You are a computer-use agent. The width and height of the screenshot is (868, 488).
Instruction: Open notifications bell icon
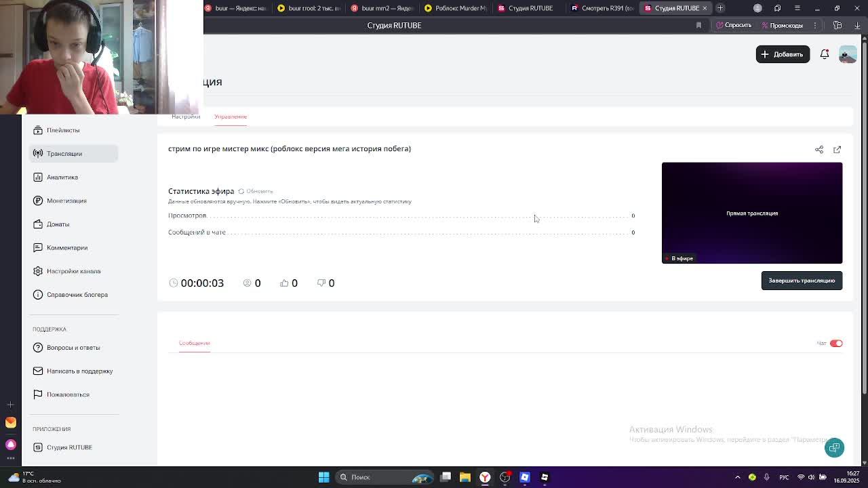tap(825, 54)
